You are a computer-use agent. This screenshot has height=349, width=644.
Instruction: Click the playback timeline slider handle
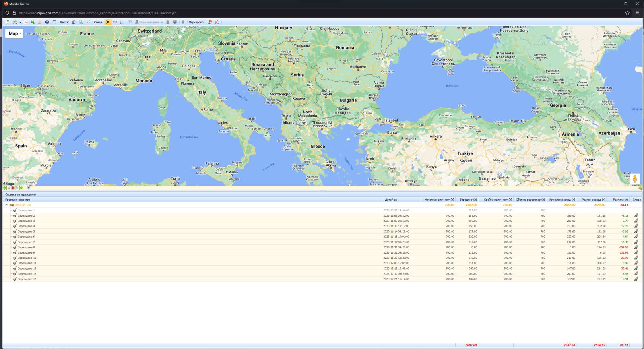pyautogui.click(x=29, y=188)
